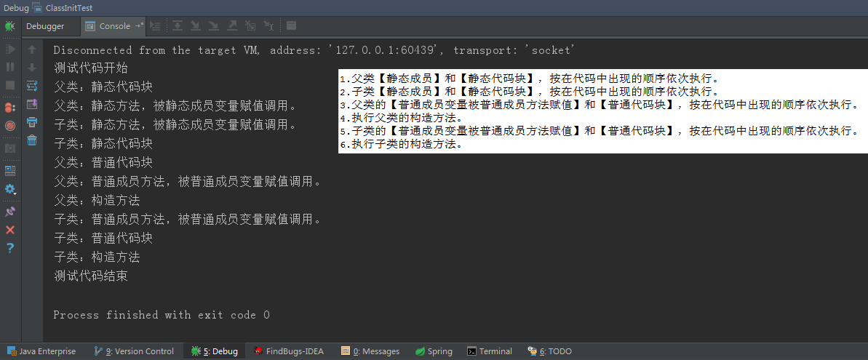
Task: Click the Scroll to End icon
Action: 32,104
